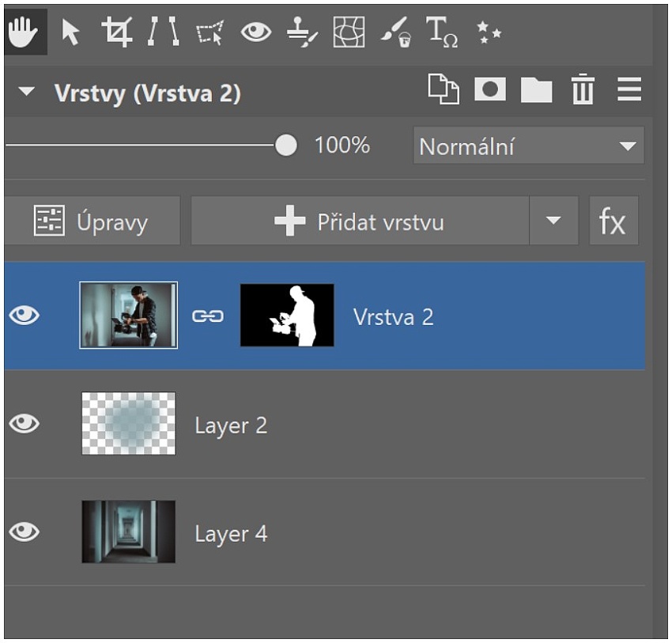Screen dimensions: 672x643
Task: Click the Vrstvy (Vrstva 2) panel title
Action: point(147,93)
